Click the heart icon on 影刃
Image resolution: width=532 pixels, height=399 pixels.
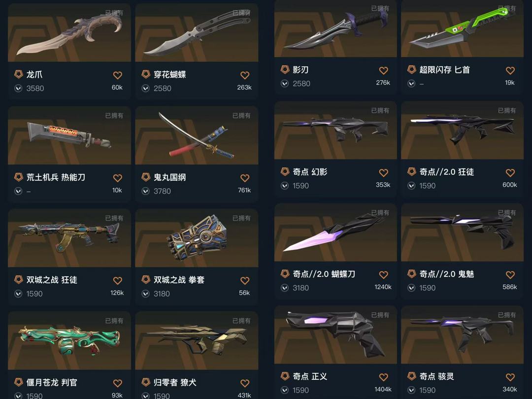pos(383,70)
